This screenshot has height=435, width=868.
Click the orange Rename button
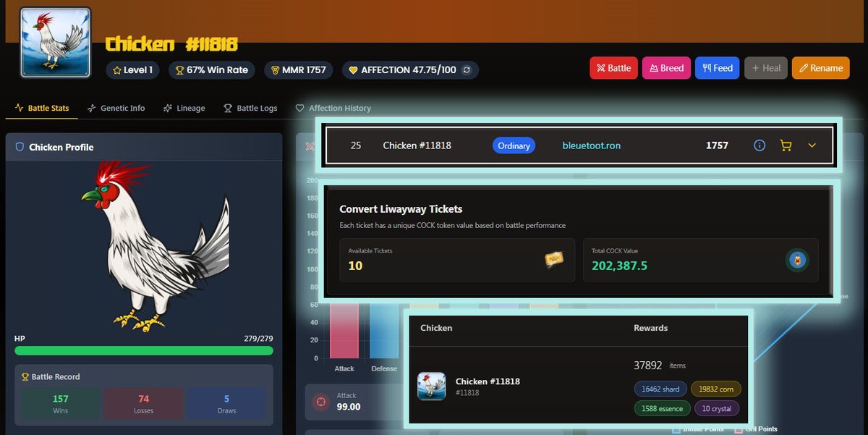tap(820, 68)
